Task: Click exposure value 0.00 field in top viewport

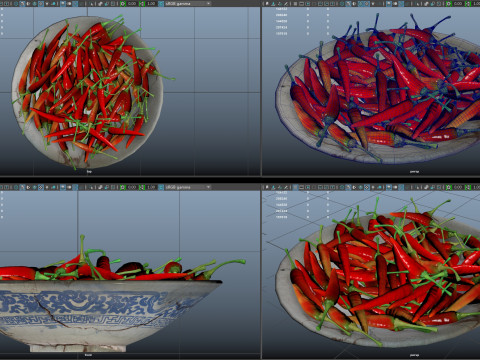Action: (132, 4)
